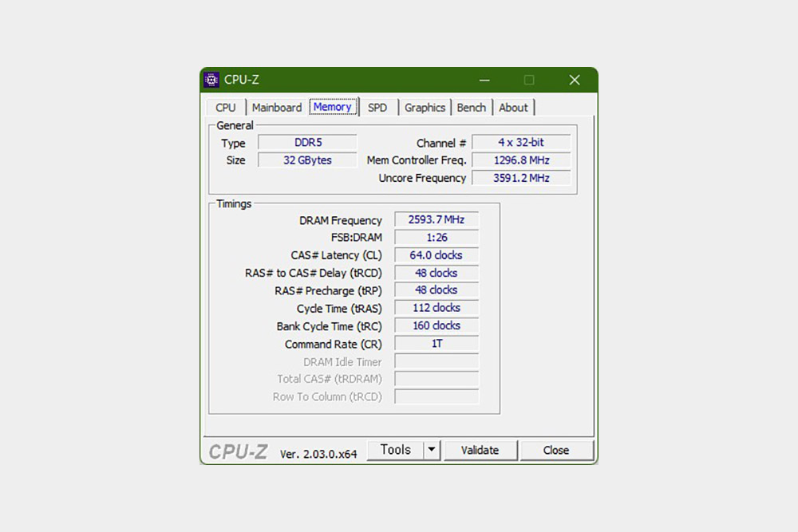798x532 pixels.
Task: Open the CPU tab
Action: tap(226, 108)
